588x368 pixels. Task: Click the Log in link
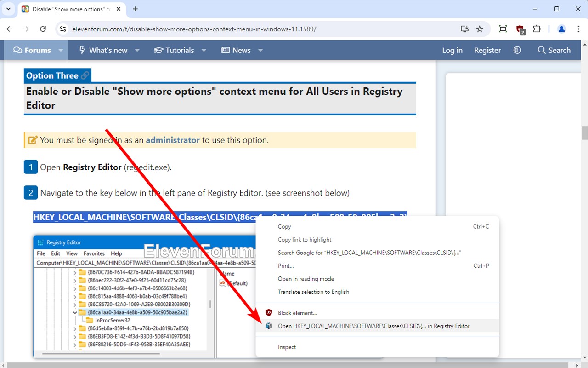(452, 50)
